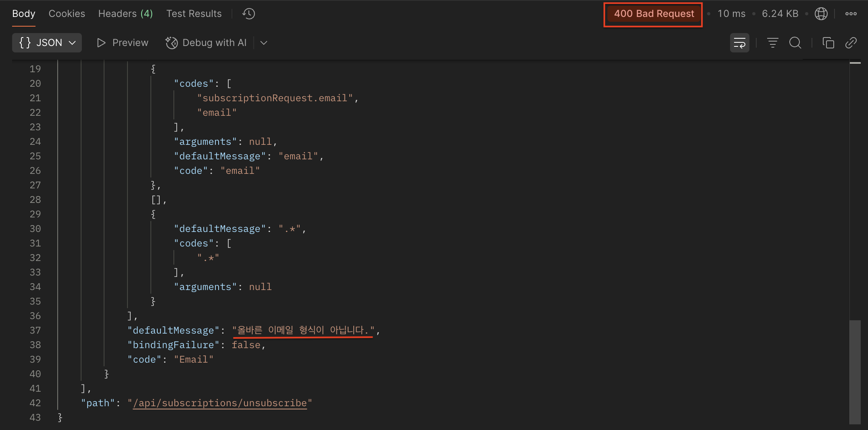Click the 6.24 KB response size label
The width and height of the screenshot is (868, 430).
(x=780, y=14)
